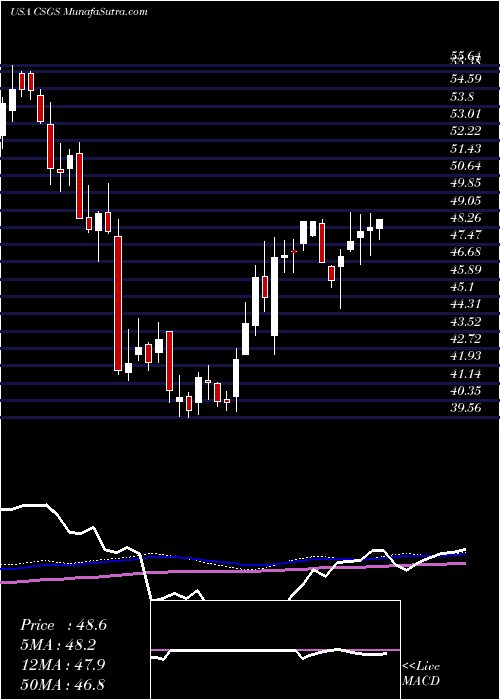Click the 40.35 price axis label
The height and width of the screenshot is (700, 500).
[x=466, y=392]
